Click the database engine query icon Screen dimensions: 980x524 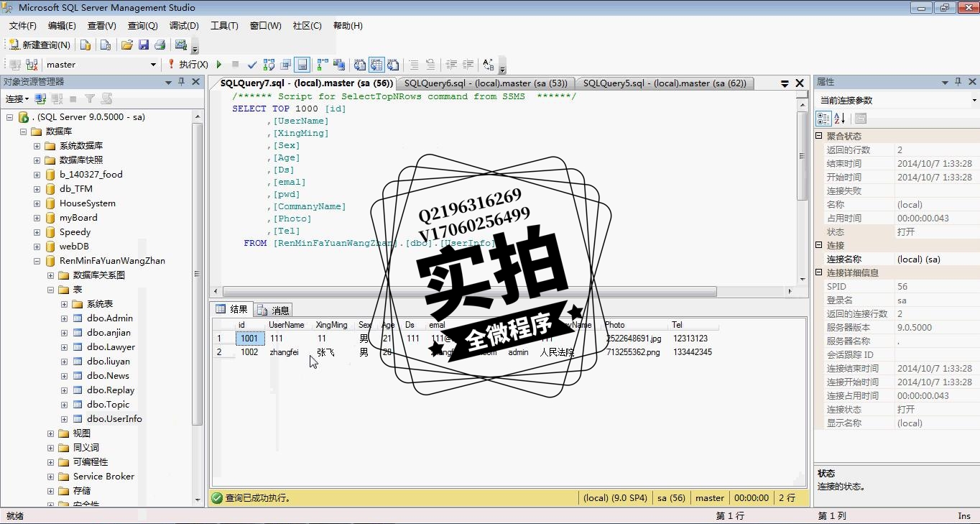[x=85, y=45]
